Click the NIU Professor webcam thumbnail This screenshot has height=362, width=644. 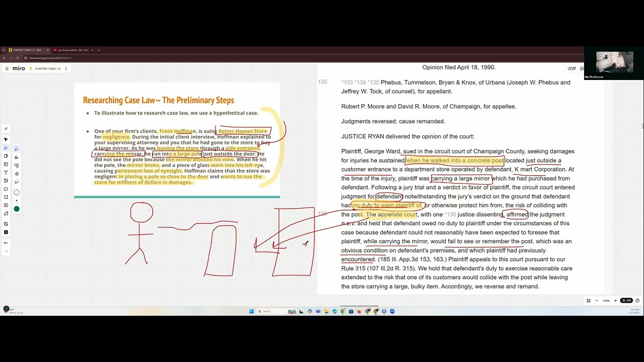point(613,63)
